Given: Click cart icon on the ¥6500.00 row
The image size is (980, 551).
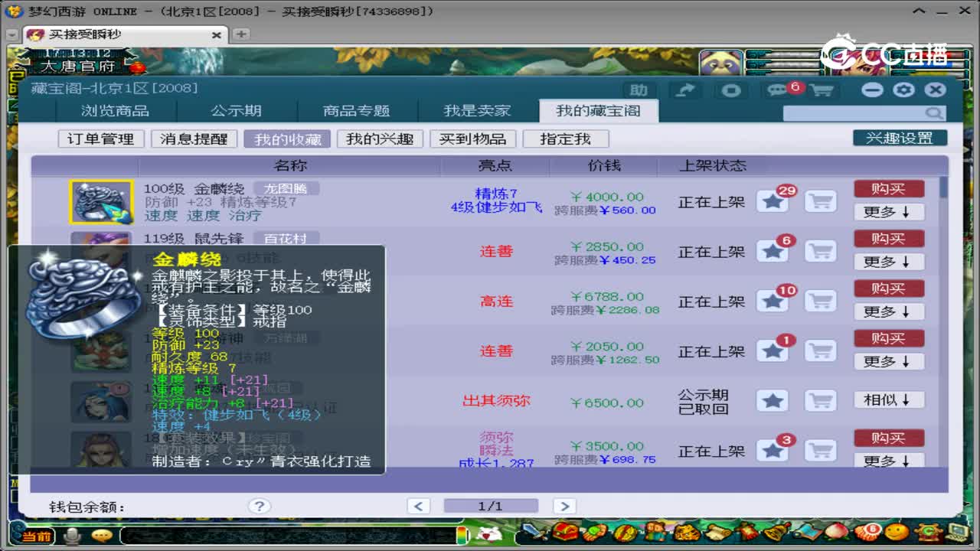Looking at the screenshot, I should [821, 400].
